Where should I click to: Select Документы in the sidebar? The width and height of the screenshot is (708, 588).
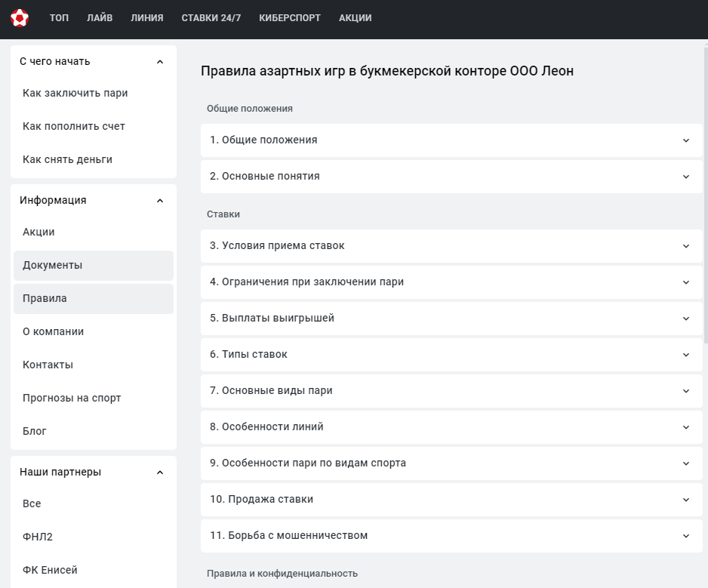pos(94,265)
